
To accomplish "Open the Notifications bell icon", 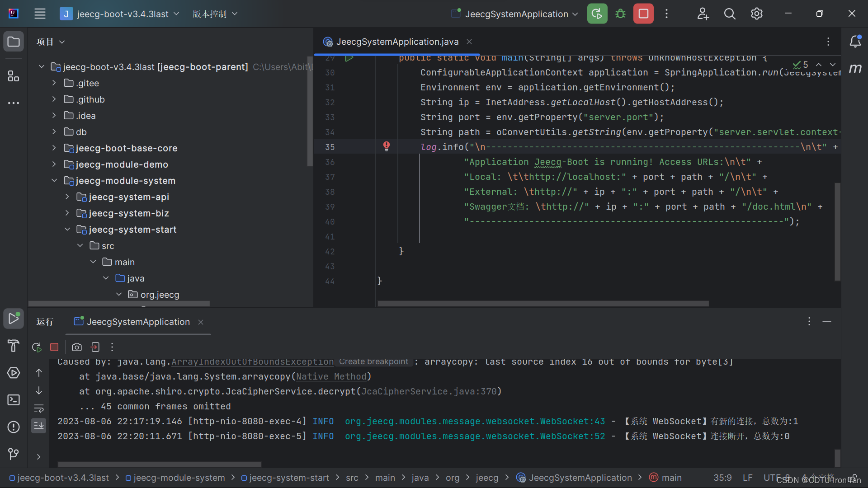I will [x=855, y=42].
